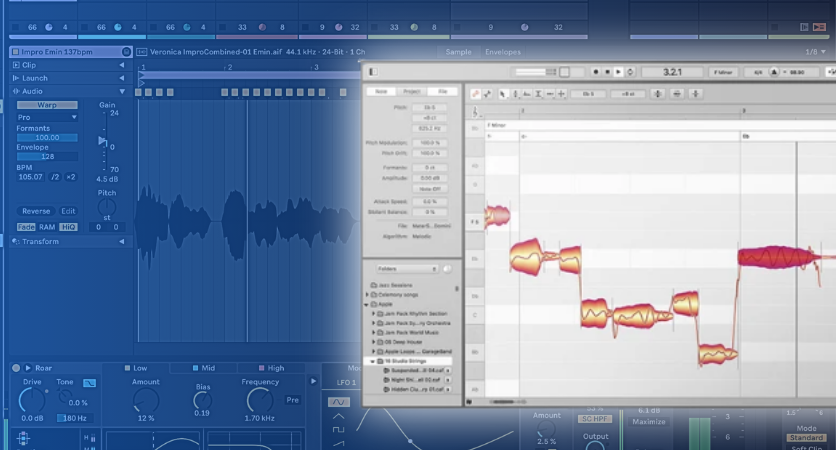Click the Melodyne cycle loop icon
The image size is (836, 450).
[631, 72]
